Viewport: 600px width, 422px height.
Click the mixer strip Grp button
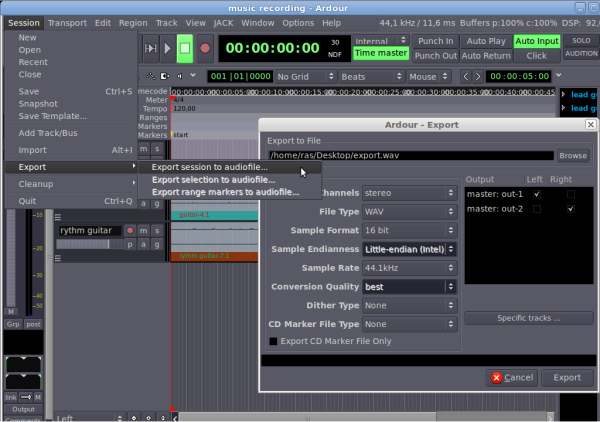(x=13, y=324)
